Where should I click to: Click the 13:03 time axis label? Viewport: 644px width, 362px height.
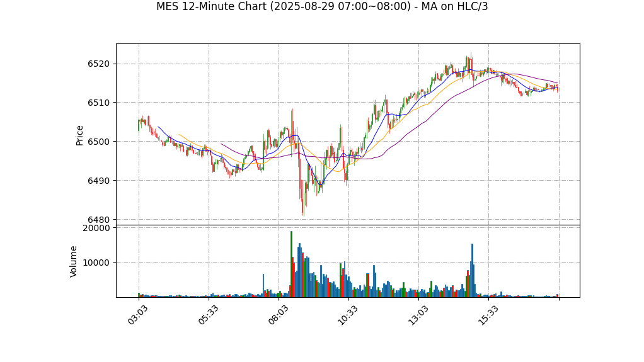(x=418, y=315)
